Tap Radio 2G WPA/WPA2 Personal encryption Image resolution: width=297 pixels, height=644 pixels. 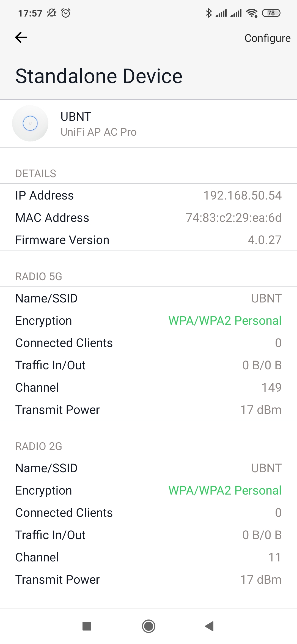(225, 490)
